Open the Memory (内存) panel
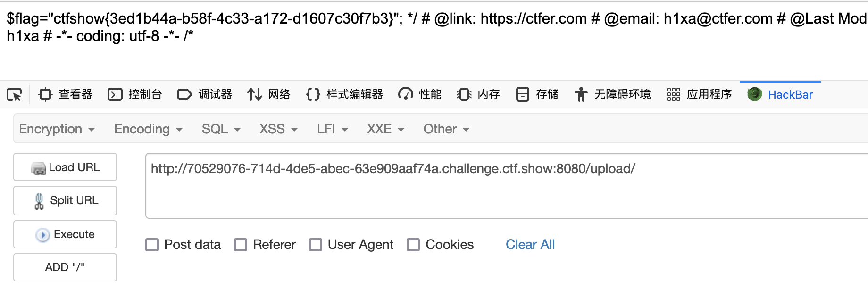Viewport: 868px width, 298px height. [x=478, y=95]
